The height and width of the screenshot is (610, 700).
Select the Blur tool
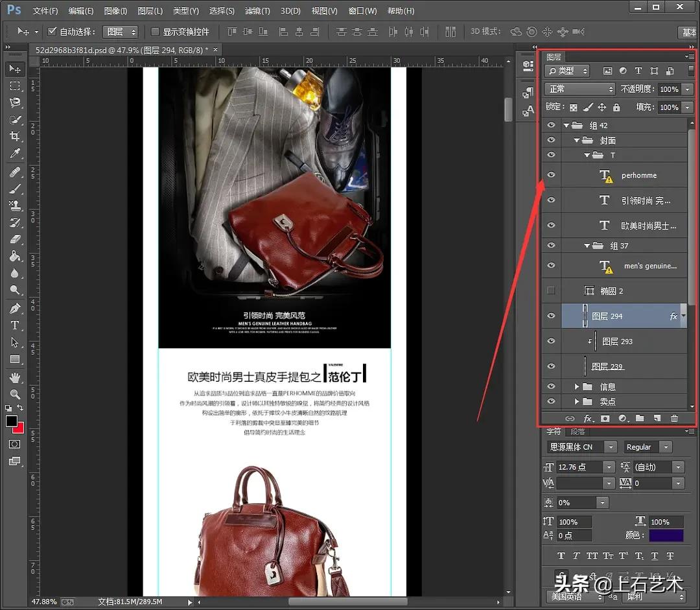click(15, 274)
